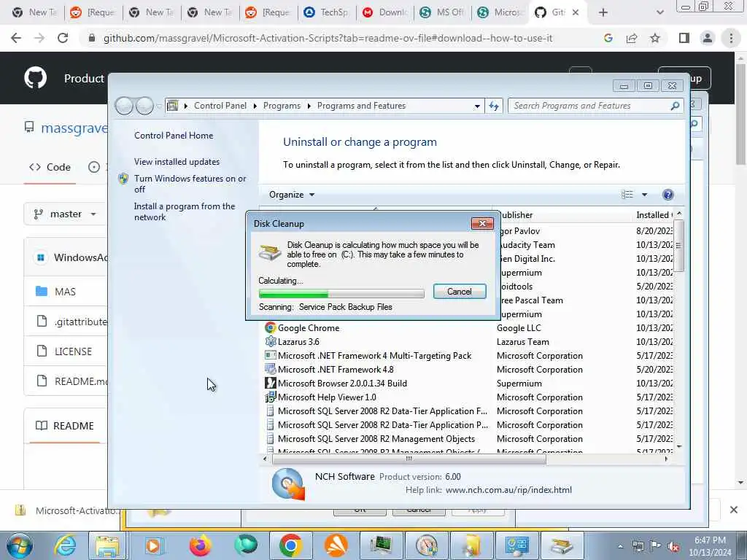This screenshot has height=560, width=747.
Task: Click the Google icon in address bar
Action: point(608,38)
